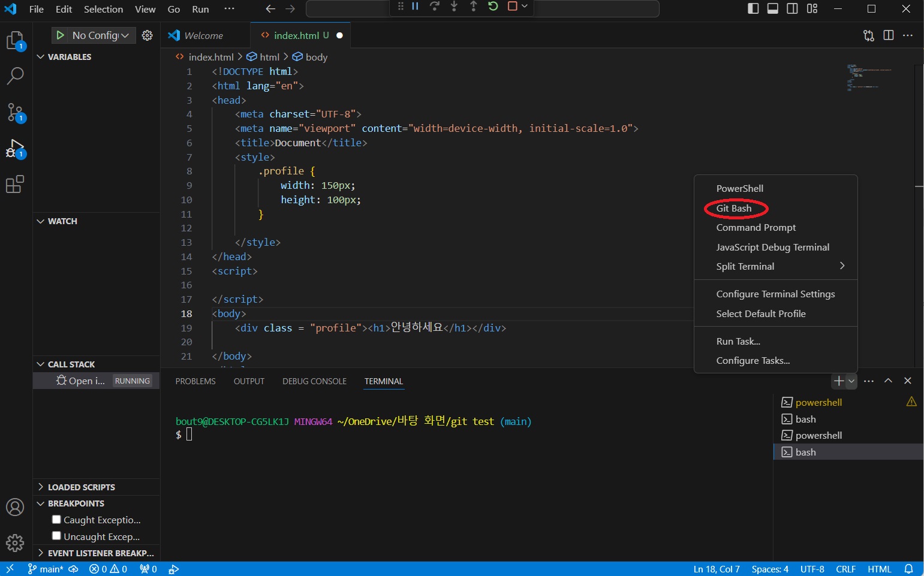This screenshot has width=924, height=576.
Task: Choose JavaScript Debug Terminal
Action: 776,247
